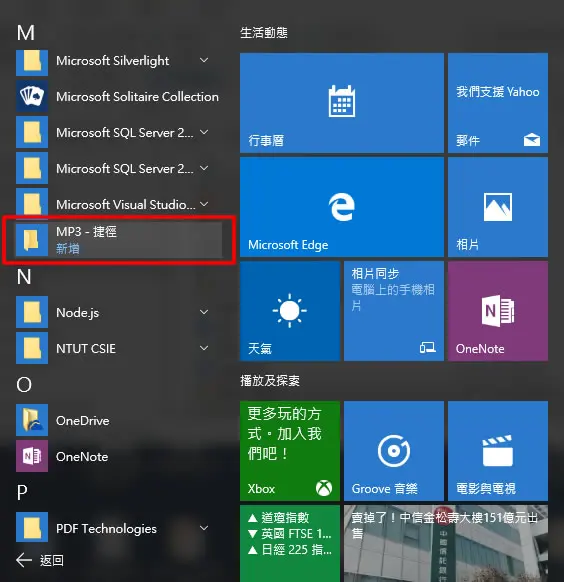This screenshot has height=582, width=564.
Task: Jump via the letter N header
Action: pos(24,277)
